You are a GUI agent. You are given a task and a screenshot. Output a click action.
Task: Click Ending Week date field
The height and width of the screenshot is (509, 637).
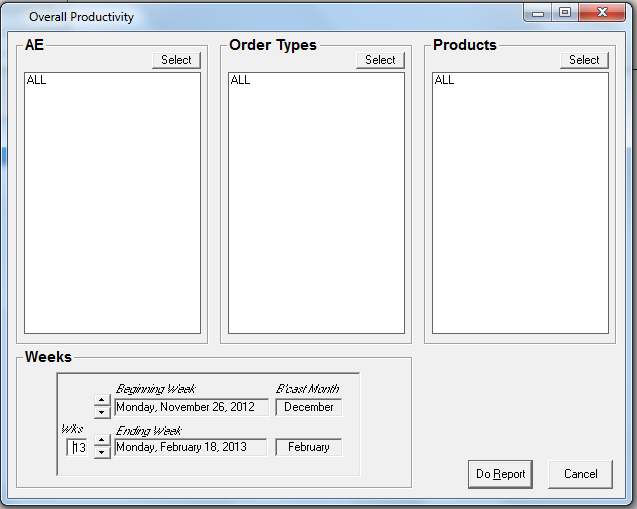pyautogui.click(x=190, y=447)
